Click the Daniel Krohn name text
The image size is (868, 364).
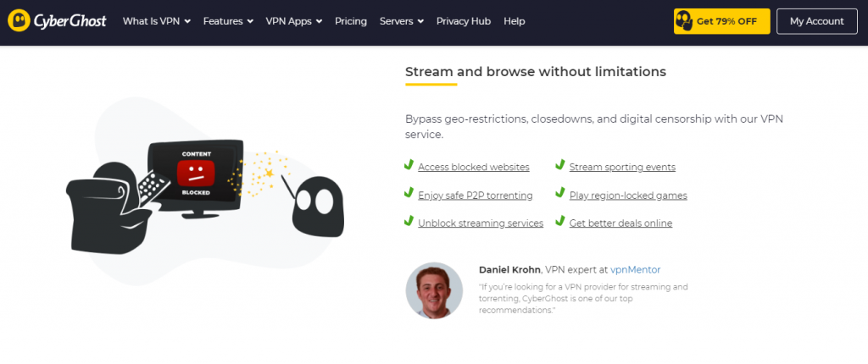point(509,270)
